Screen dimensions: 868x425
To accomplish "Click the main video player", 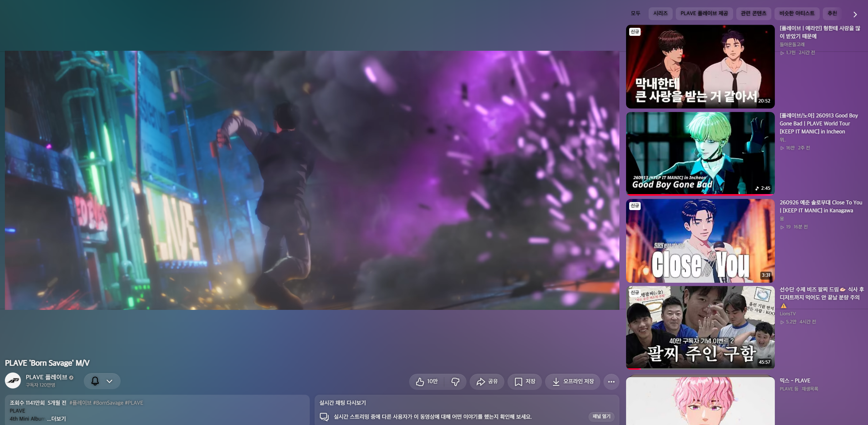I will 312,180.
